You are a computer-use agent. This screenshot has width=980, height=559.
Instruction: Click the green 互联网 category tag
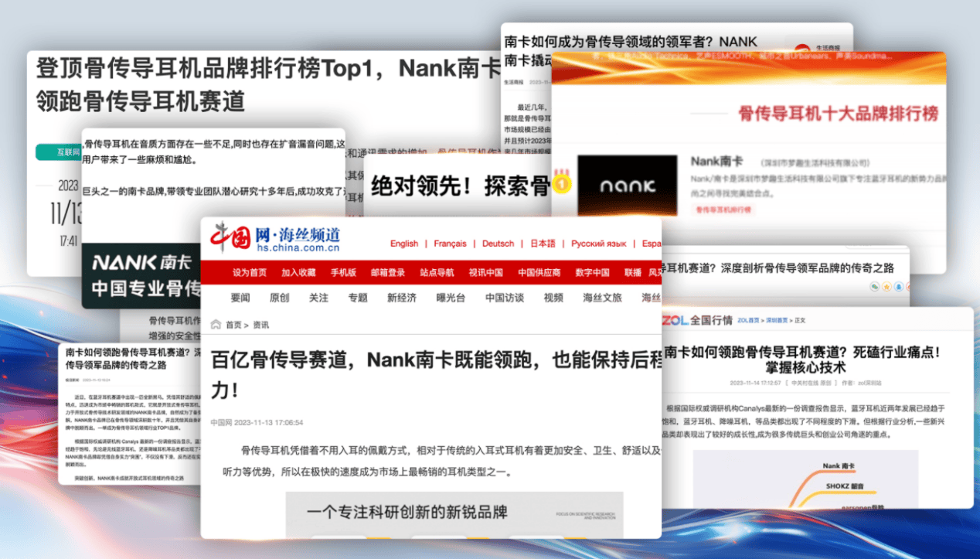[68, 152]
